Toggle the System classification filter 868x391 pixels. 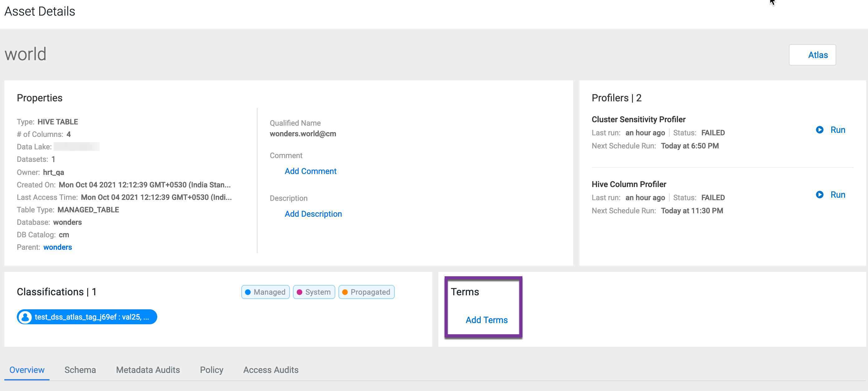pyautogui.click(x=314, y=292)
